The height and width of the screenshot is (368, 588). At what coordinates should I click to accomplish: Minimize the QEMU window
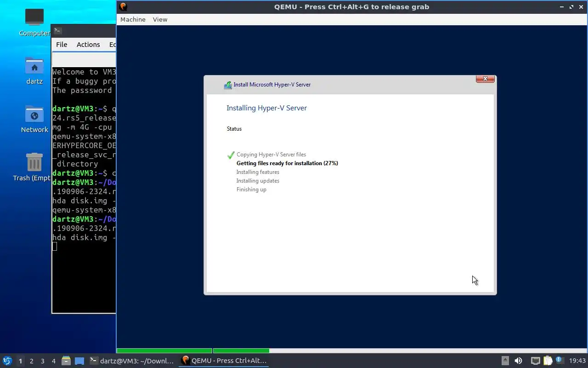(562, 7)
